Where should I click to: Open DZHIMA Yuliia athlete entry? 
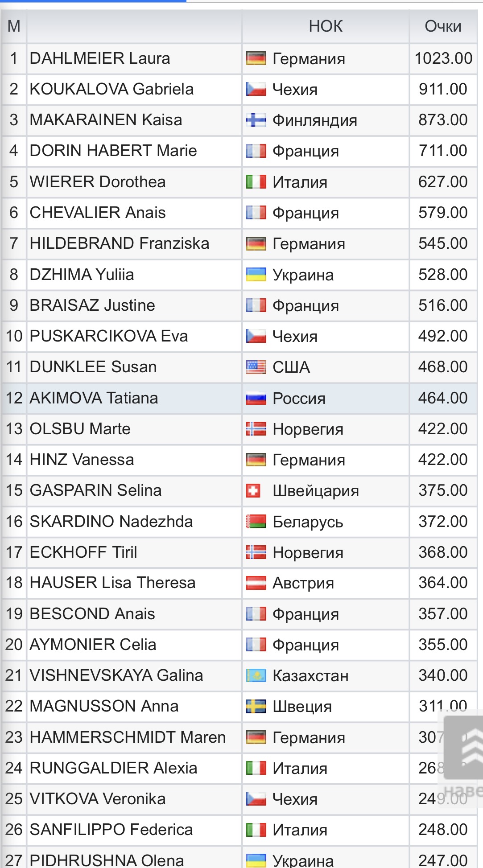tap(82, 275)
